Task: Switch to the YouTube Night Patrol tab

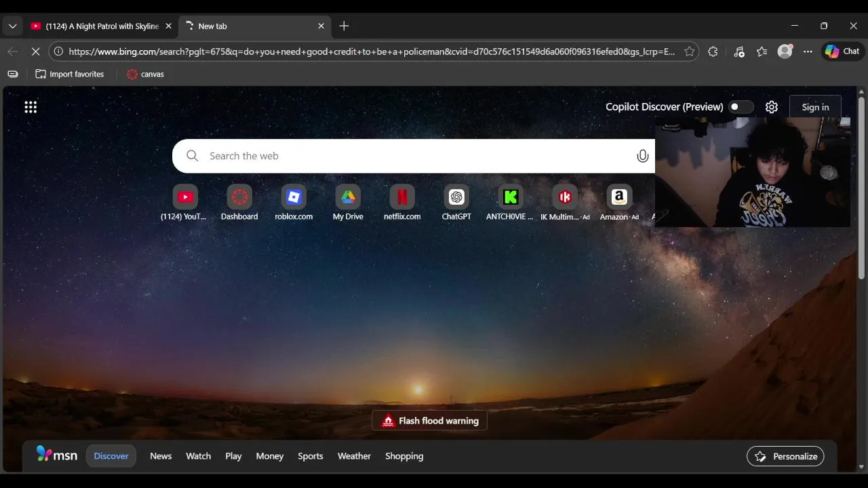Action: [x=102, y=26]
